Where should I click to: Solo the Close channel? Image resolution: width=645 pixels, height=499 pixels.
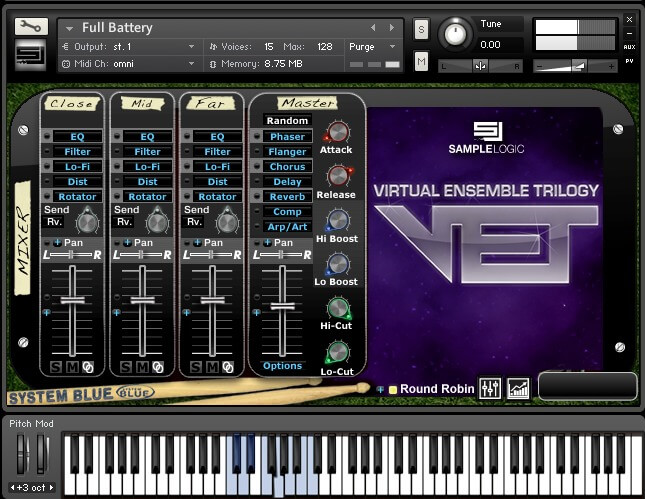pos(56,367)
